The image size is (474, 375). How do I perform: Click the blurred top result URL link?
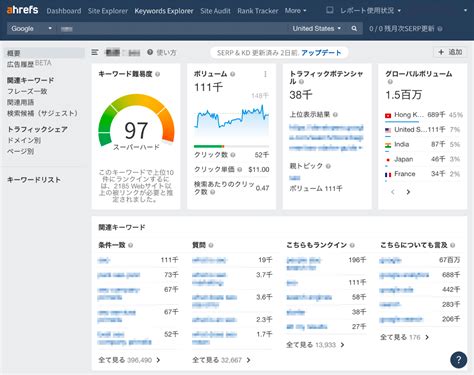point(326,137)
